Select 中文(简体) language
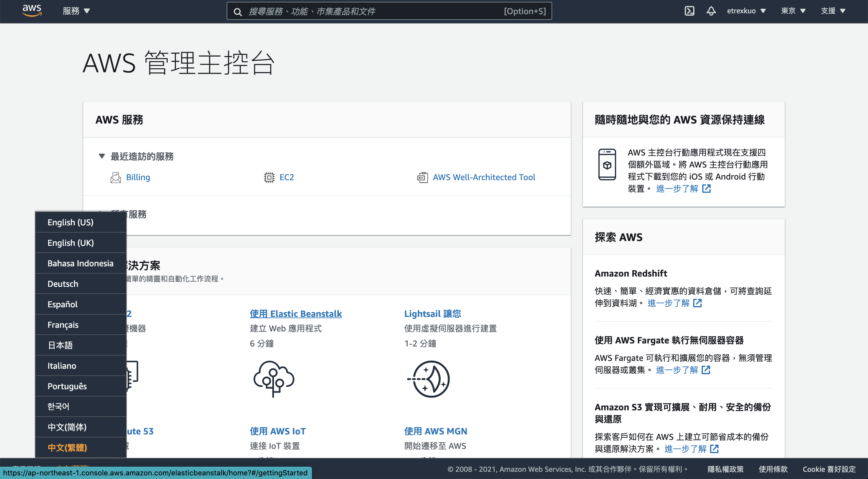The height and width of the screenshot is (479, 868). [x=81, y=427]
